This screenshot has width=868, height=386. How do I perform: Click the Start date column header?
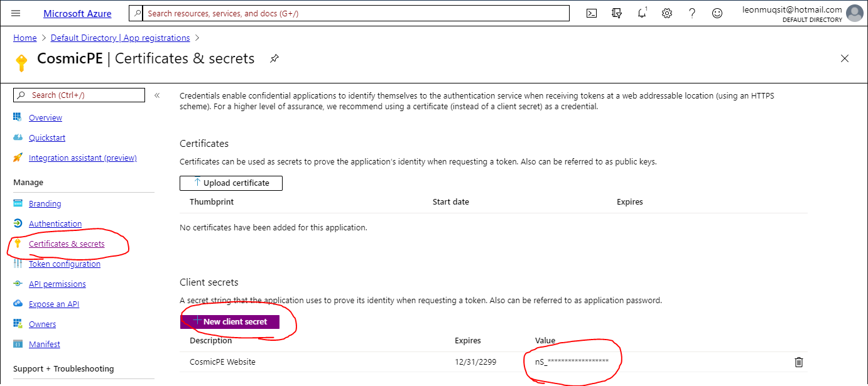point(451,201)
